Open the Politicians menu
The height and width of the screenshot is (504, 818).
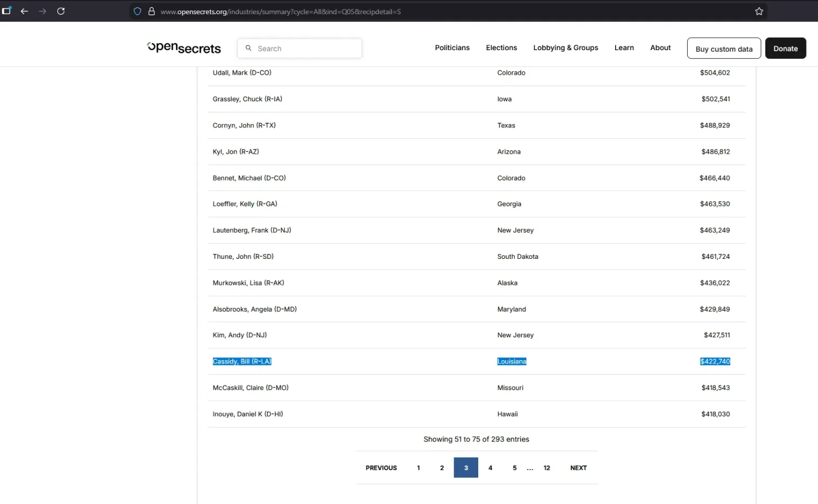pyautogui.click(x=452, y=48)
